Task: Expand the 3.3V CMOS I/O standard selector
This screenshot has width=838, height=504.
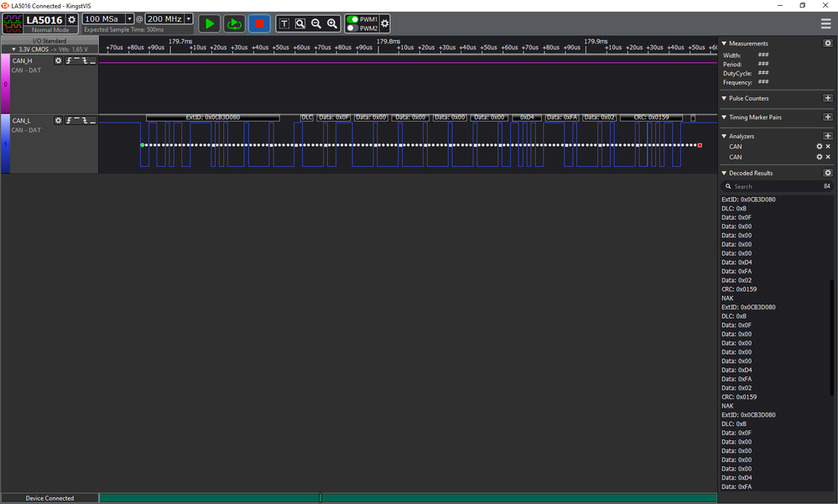Action: click(x=49, y=49)
